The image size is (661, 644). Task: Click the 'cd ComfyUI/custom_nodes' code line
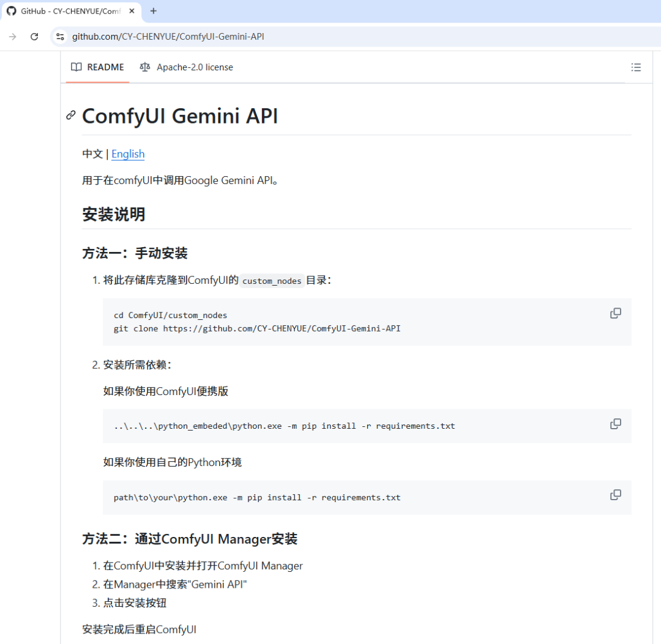(170, 315)
